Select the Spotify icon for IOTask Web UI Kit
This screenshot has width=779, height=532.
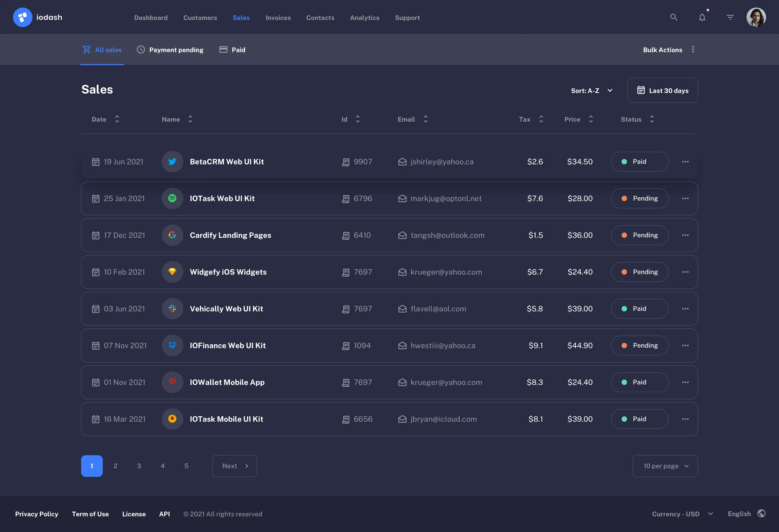point(172,198)
